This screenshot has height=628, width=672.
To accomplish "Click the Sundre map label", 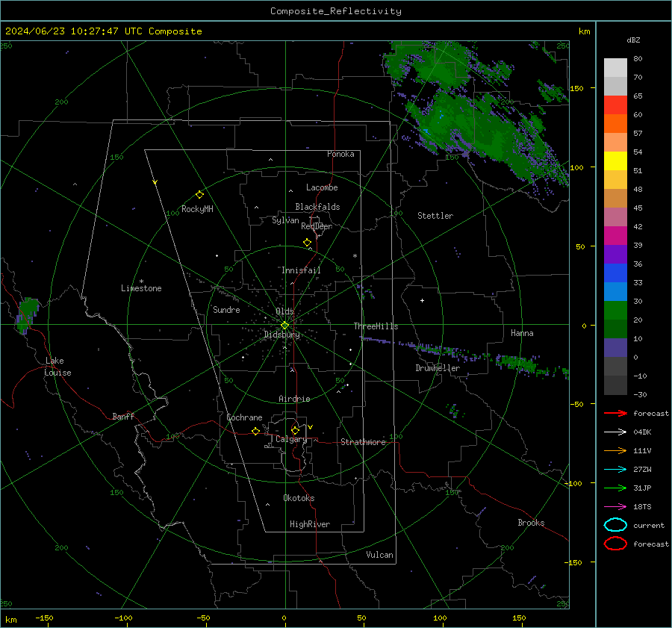I will (x=226, y=310).
